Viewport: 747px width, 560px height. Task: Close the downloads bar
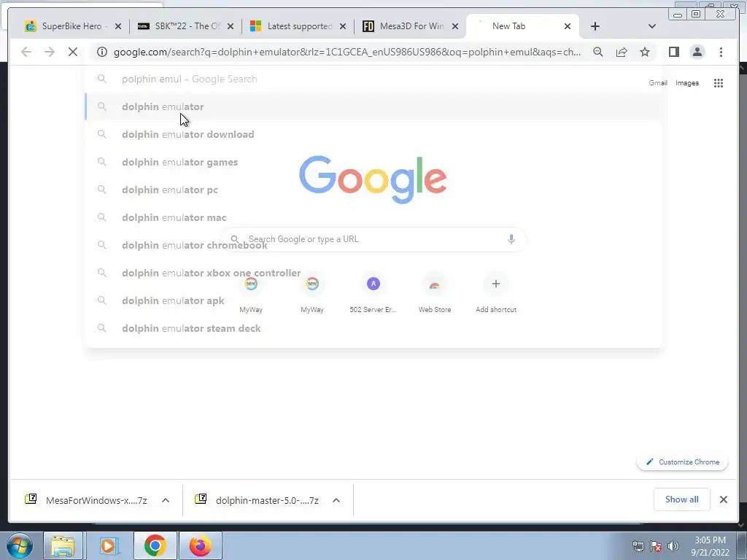click(x=723, y=499)
